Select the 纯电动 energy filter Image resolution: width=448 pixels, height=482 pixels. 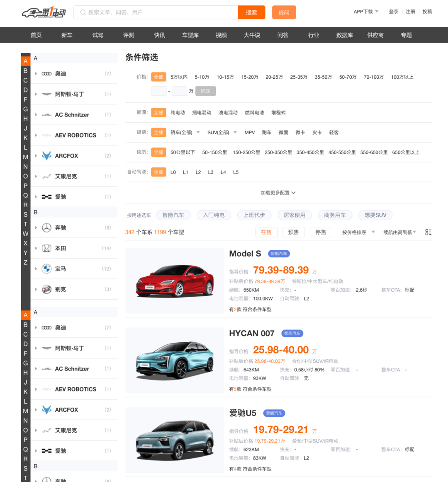[x=178, y=112]
